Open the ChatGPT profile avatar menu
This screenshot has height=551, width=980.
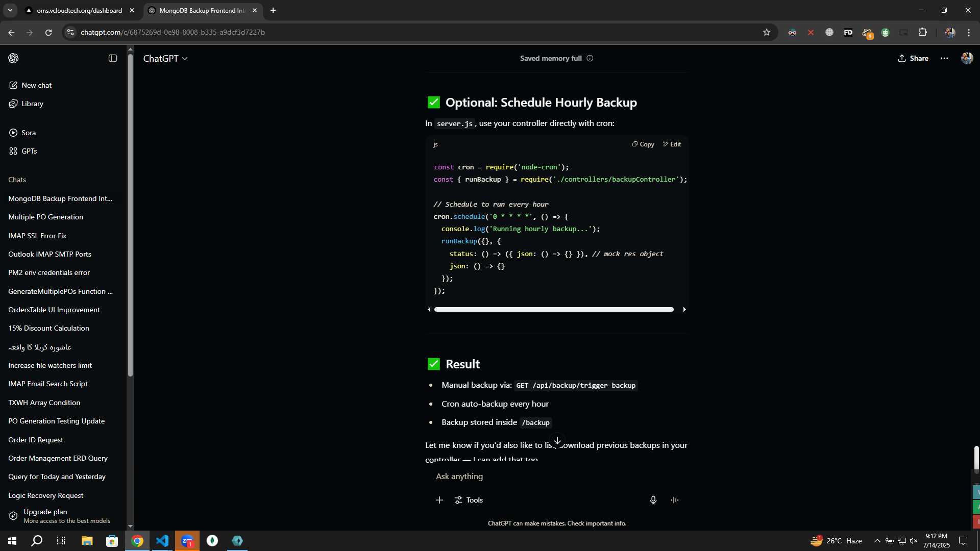[x=967, y=58]
